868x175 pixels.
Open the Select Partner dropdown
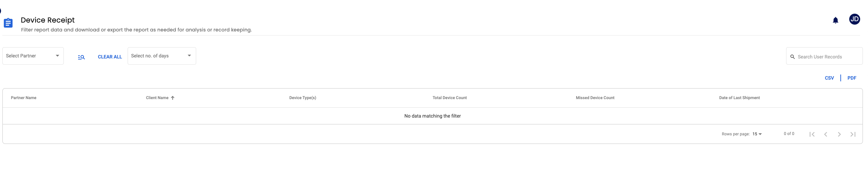pos(33,56)
